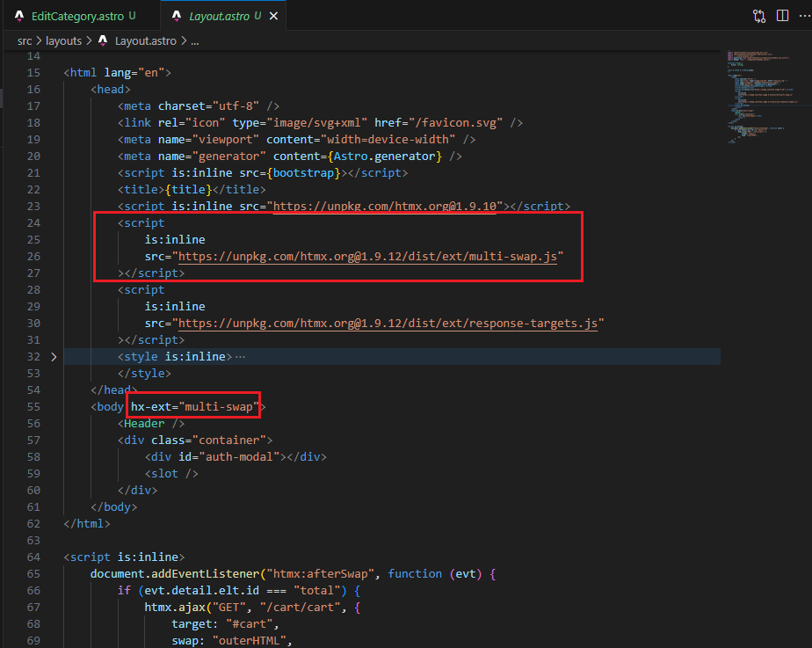Click target: "#cart" on line 68
The height and width of the screenshot is (648, 812).
coord(225,624)
